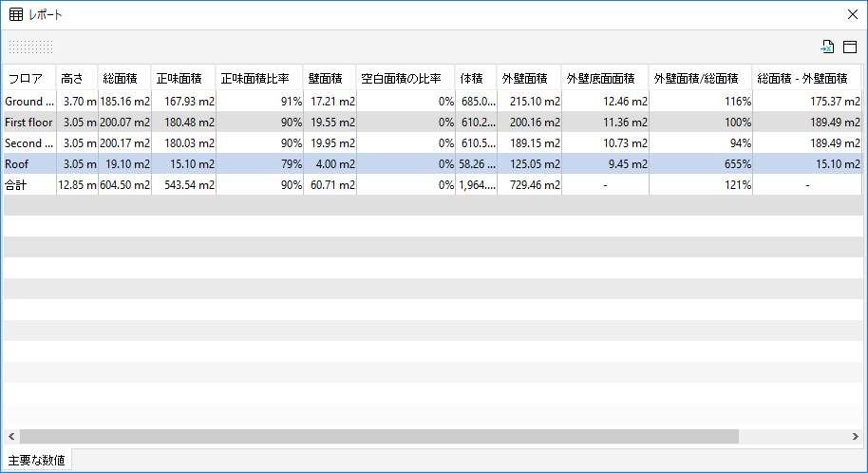Sort by the 正味面積比率 column header
The width and height of the screenshot is (868, 473).
coord(259,79)
